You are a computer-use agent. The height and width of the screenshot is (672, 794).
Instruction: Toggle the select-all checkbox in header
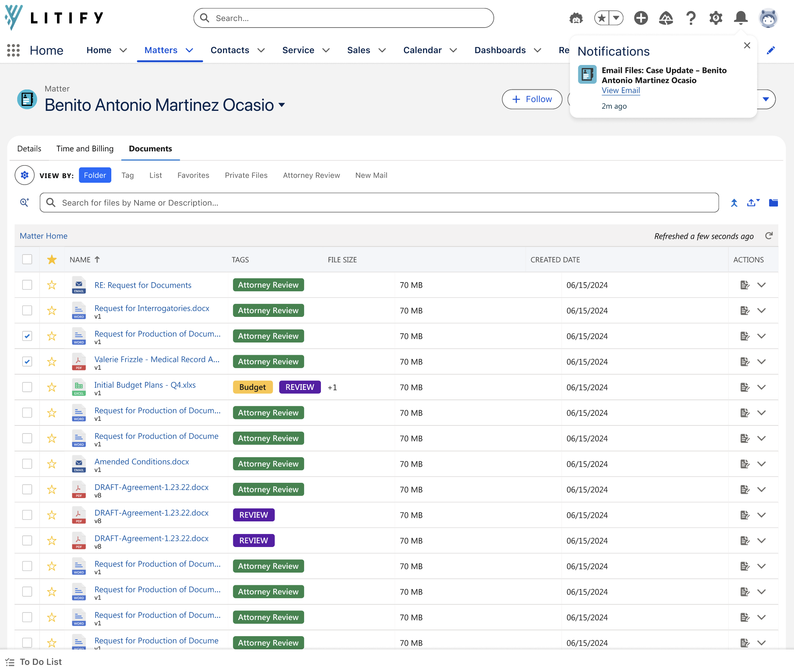(x=27, y=259)
